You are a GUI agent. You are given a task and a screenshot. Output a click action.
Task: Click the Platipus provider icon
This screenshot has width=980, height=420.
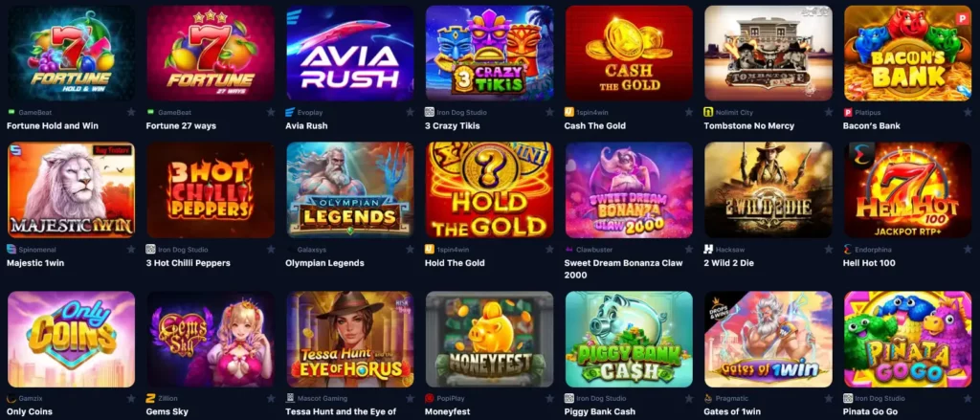click(x=848, y=112)
